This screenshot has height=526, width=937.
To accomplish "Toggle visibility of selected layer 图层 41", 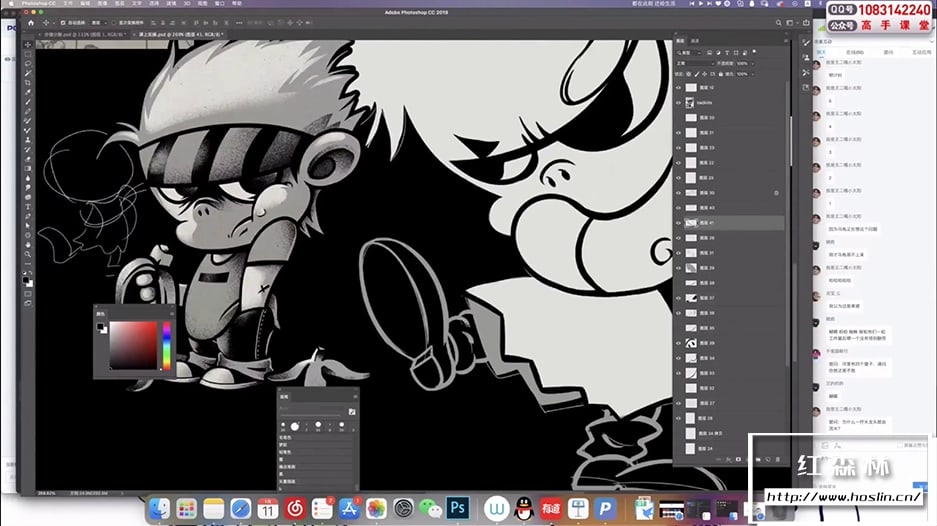I will point(678,223).
